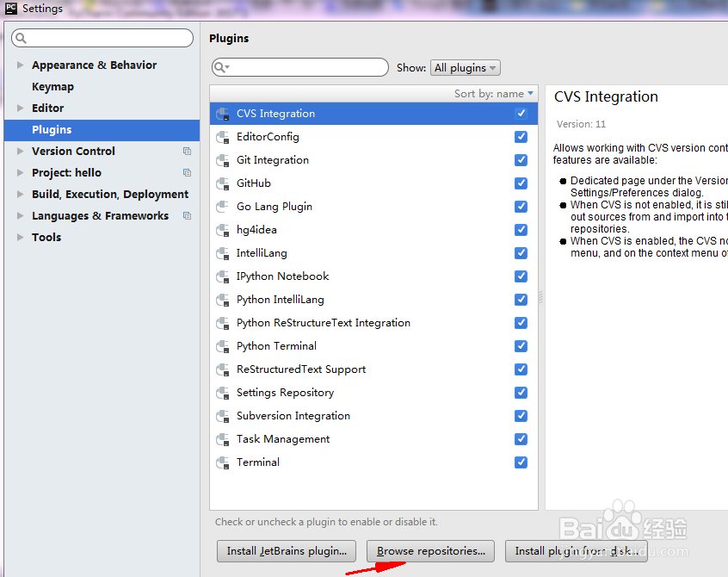Disable the hg4idea plugin checkbox
Viewport: 728px width, 577px height.
click(521, 229)
